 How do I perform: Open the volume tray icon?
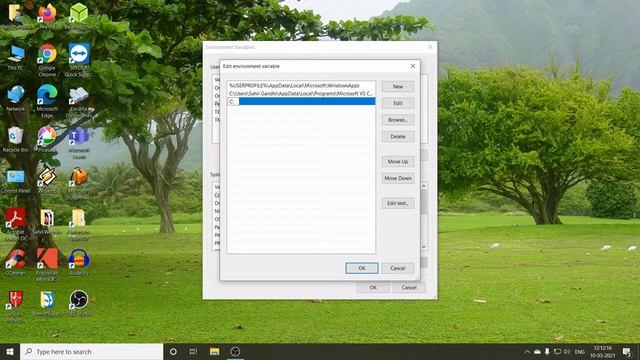(x=567, y=351)
